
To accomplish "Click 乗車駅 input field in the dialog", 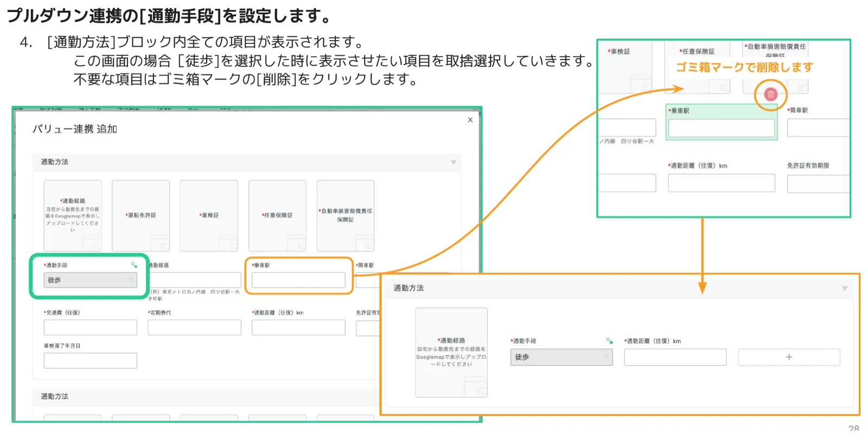I will click(298, 280).
